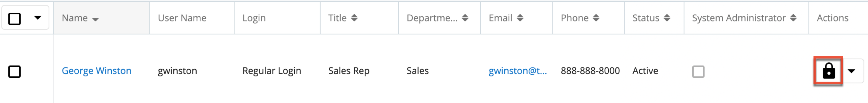This screenshot has height=103, width=868.
Task: Click the Name column header
Action: pyautogui.click(x=74, y=18)
